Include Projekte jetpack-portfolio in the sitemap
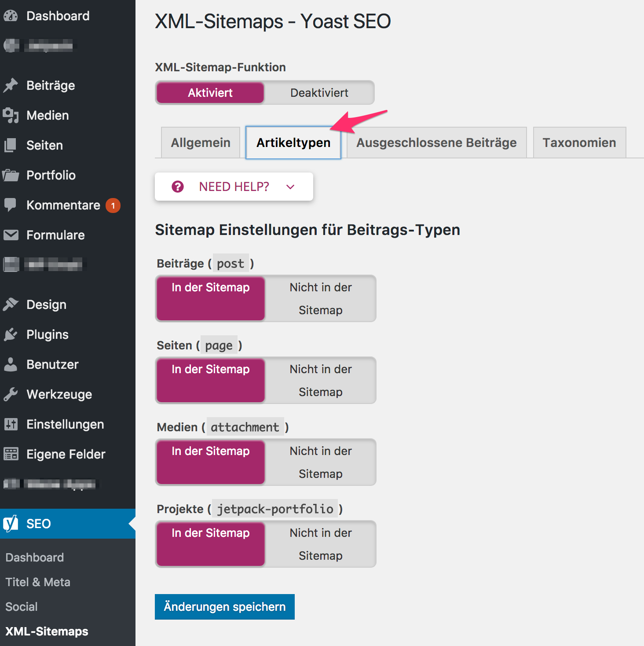 tap(211, 544)
